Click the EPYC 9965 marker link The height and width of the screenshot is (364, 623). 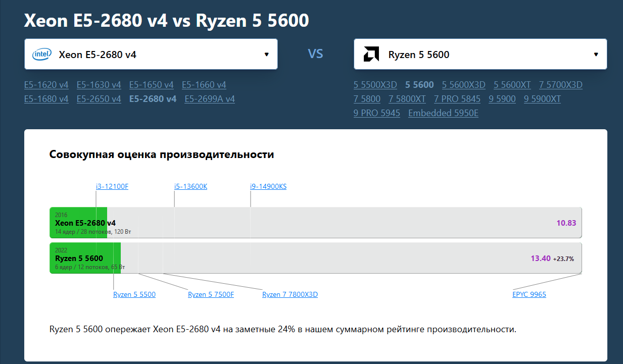pos(529,294)
